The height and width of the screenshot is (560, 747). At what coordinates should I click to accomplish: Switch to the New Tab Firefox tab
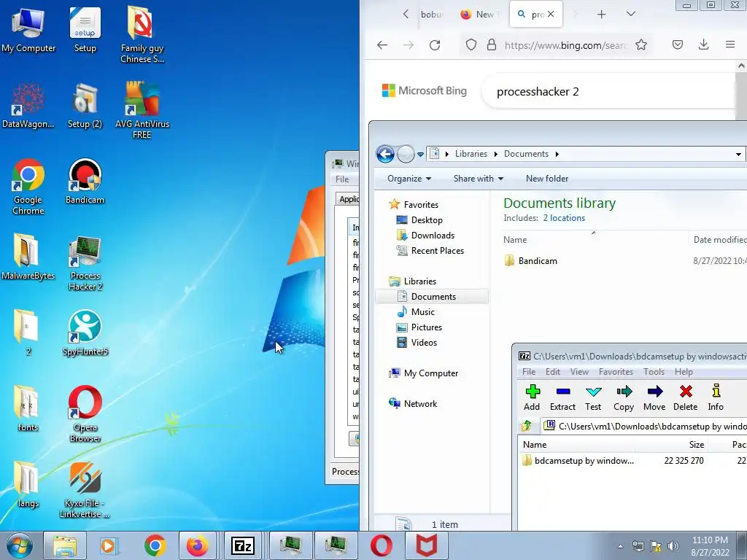point(479,15)
